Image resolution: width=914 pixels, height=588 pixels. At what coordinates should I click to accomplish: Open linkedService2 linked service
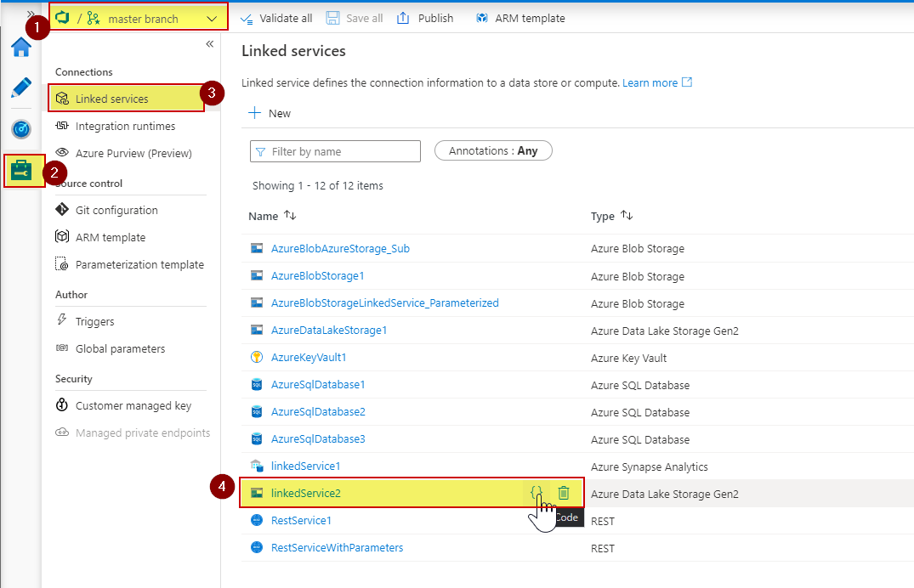305,493
